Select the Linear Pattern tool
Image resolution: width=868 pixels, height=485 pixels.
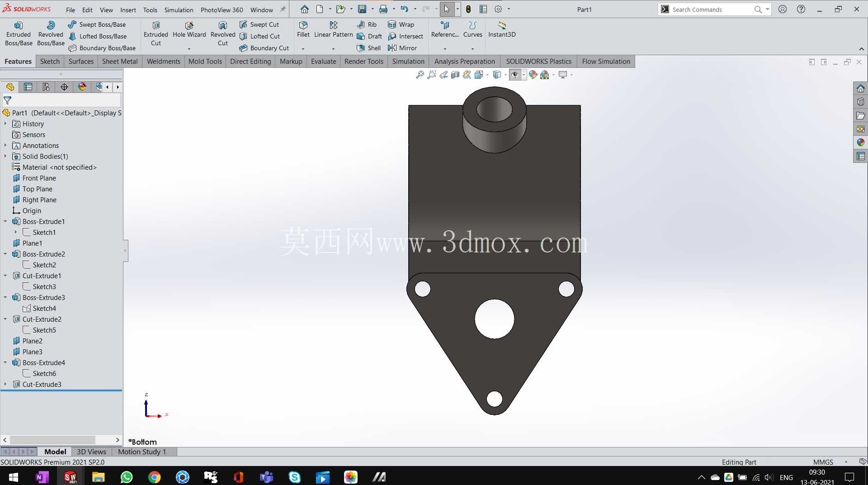[334, 29]
